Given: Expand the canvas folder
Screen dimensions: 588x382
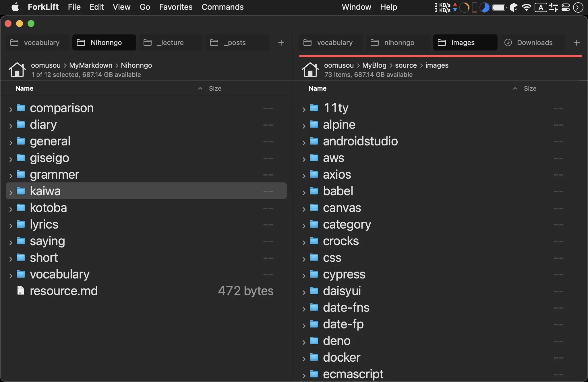Looking at the screenshot, I should (304, 209).
